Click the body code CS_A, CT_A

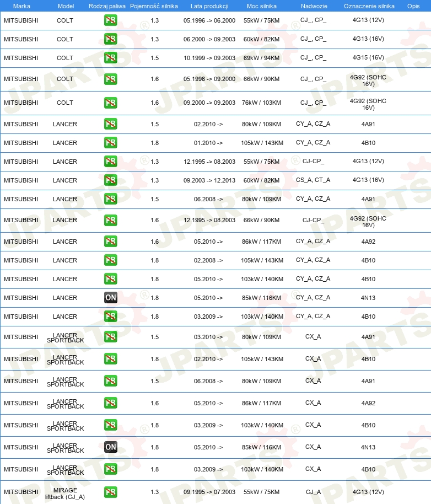(313, 180)
